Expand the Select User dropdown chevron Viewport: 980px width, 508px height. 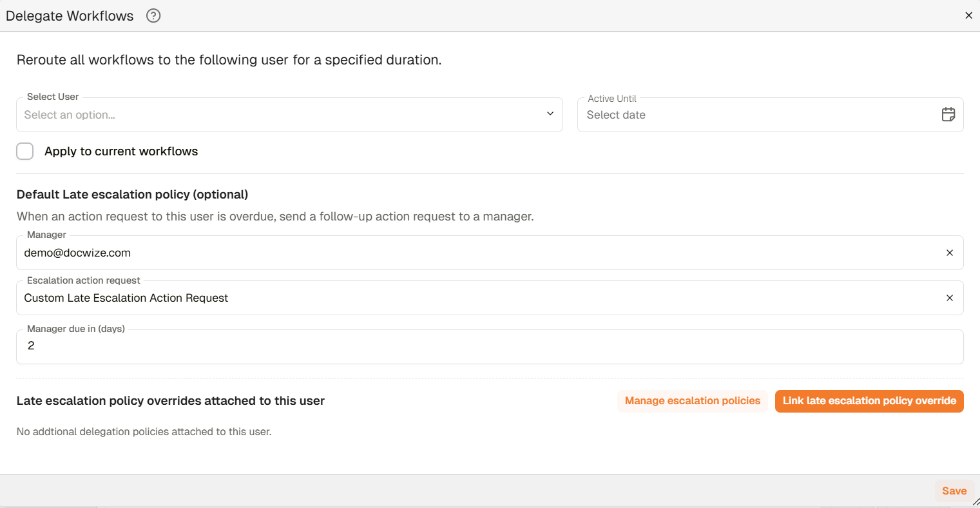(550, 114)
